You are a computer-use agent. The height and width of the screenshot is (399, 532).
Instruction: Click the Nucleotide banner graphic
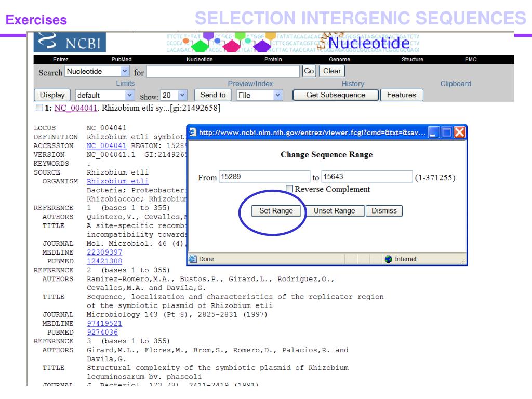pos(293,43)
